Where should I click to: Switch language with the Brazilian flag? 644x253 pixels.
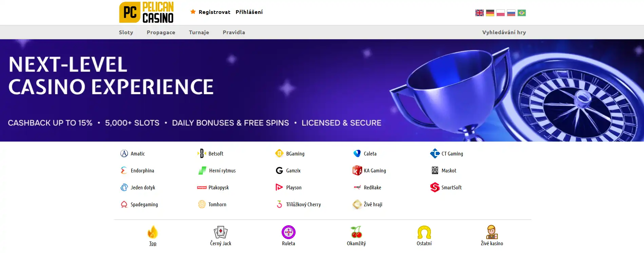click(522, 13)
